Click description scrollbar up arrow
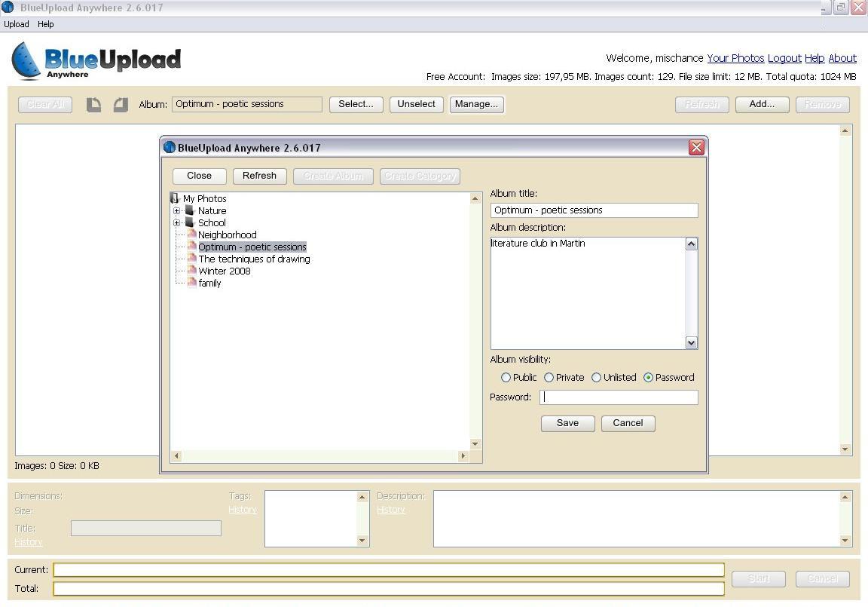The image size is (868, 607). pos(692,244)
